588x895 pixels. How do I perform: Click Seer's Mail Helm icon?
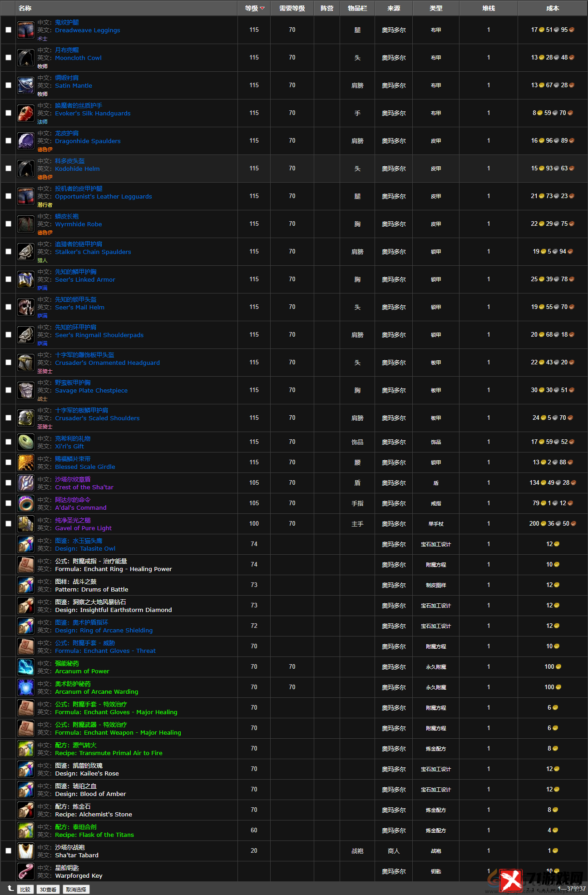(26, 307)
